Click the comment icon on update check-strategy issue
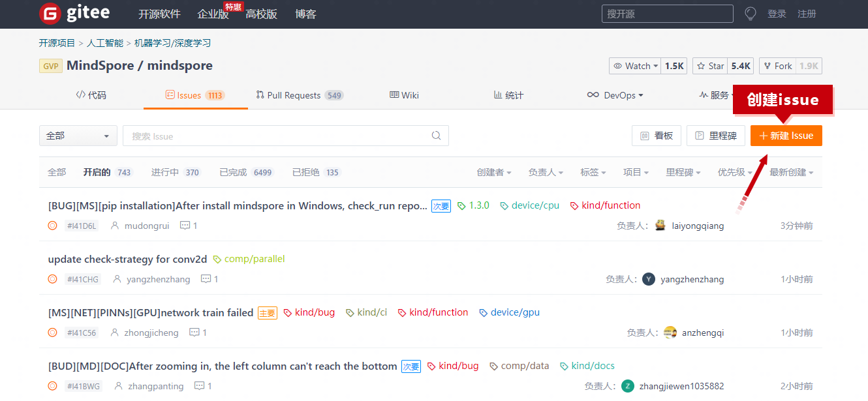This screenshot has height=401, width=868. (x=206, y=279)
